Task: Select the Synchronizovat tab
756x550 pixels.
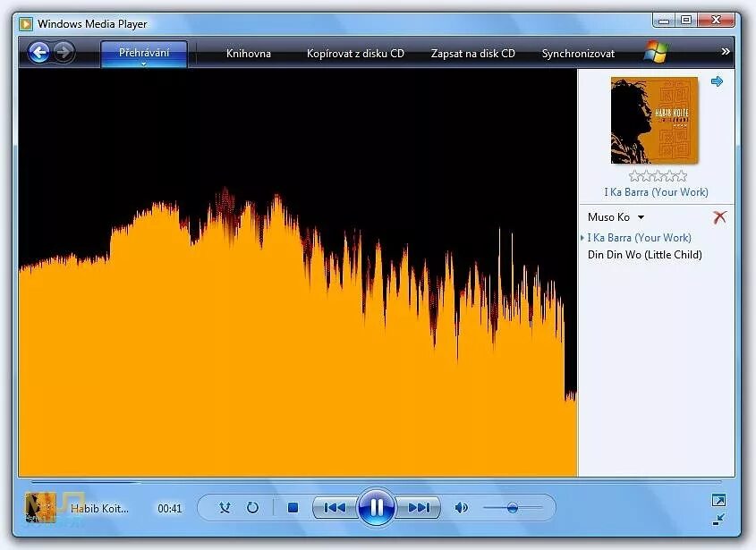Action: tap(578, 54)
